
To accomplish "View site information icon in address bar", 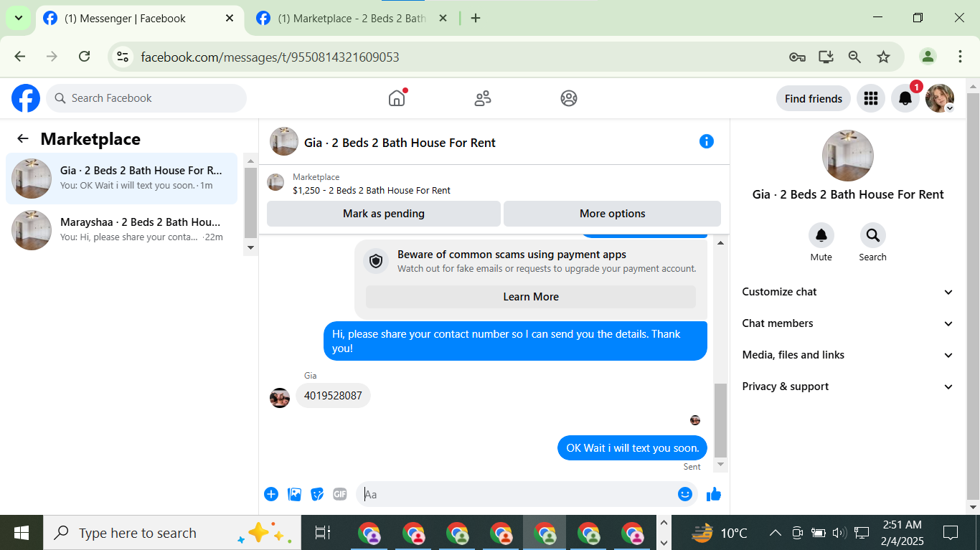I will pos(123,57).
